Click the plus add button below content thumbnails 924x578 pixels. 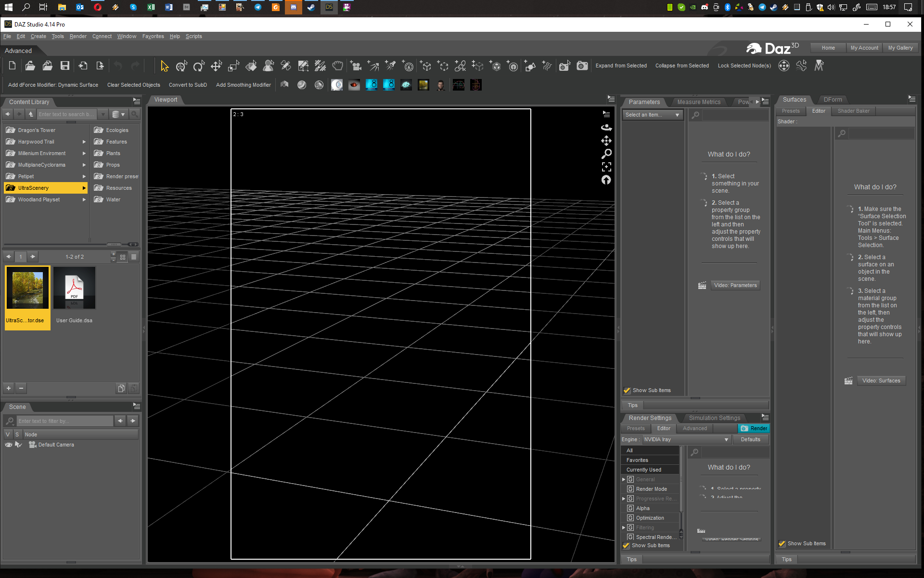(x=9, y=388)
